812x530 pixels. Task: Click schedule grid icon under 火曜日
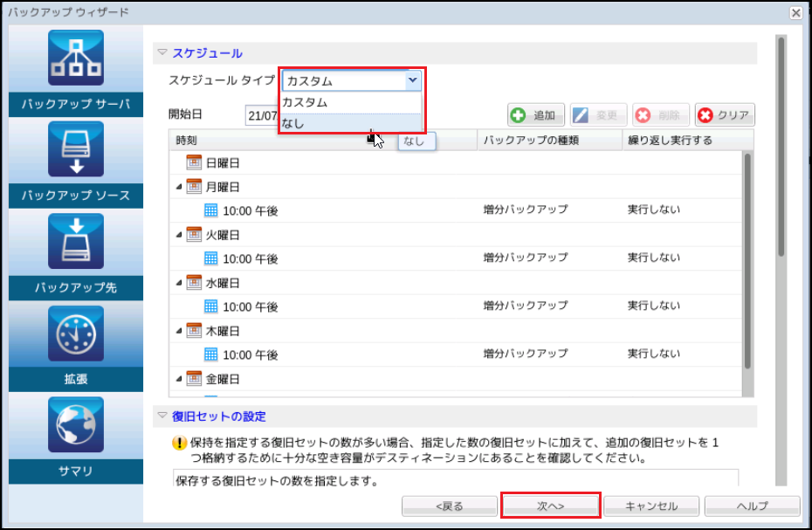click(x=210, y=258)
